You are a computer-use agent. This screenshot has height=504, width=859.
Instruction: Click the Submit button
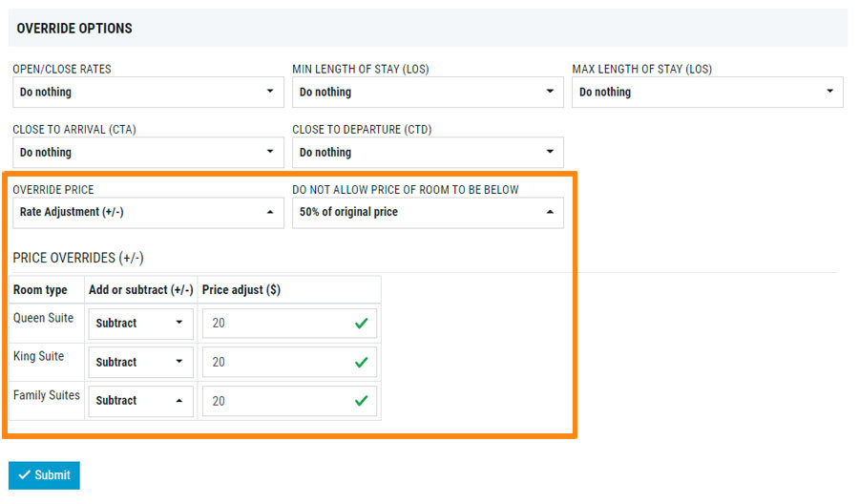44,475
